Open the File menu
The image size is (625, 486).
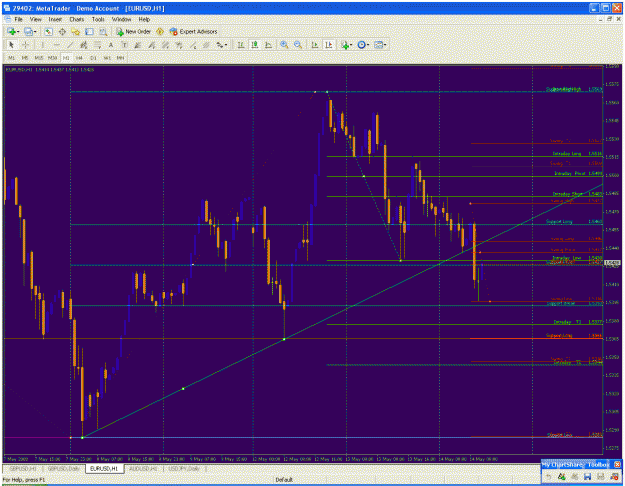point(18,19)
